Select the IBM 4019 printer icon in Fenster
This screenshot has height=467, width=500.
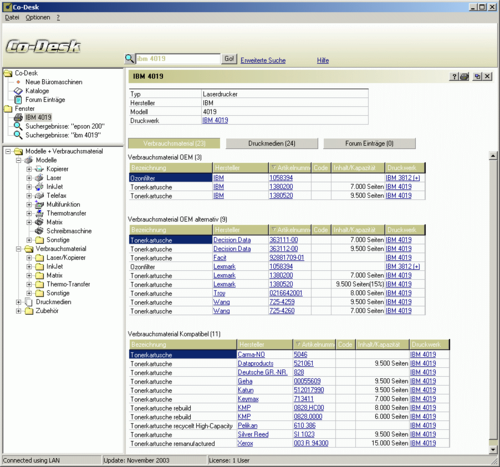coord(18,117)
